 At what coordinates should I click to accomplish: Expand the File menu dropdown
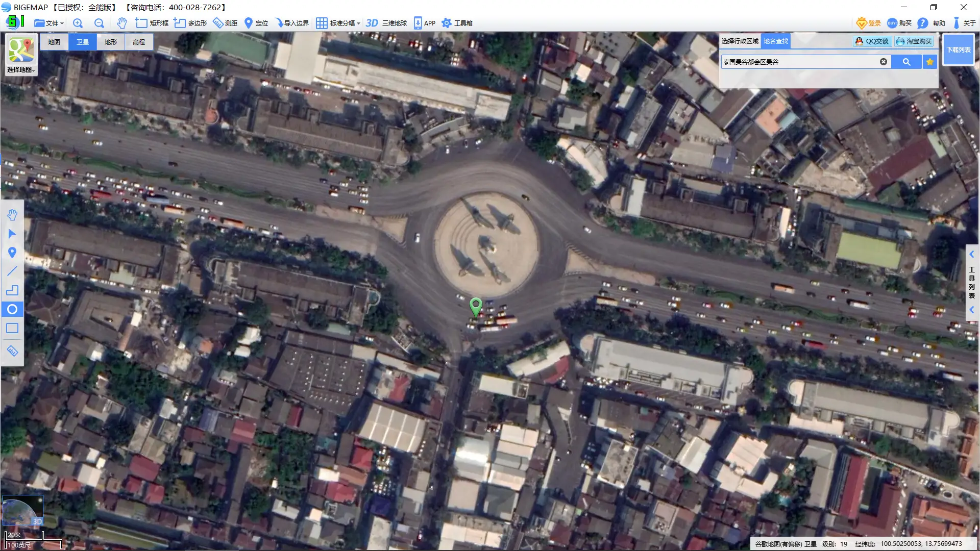pyautogui.click(x=49, y=23)
